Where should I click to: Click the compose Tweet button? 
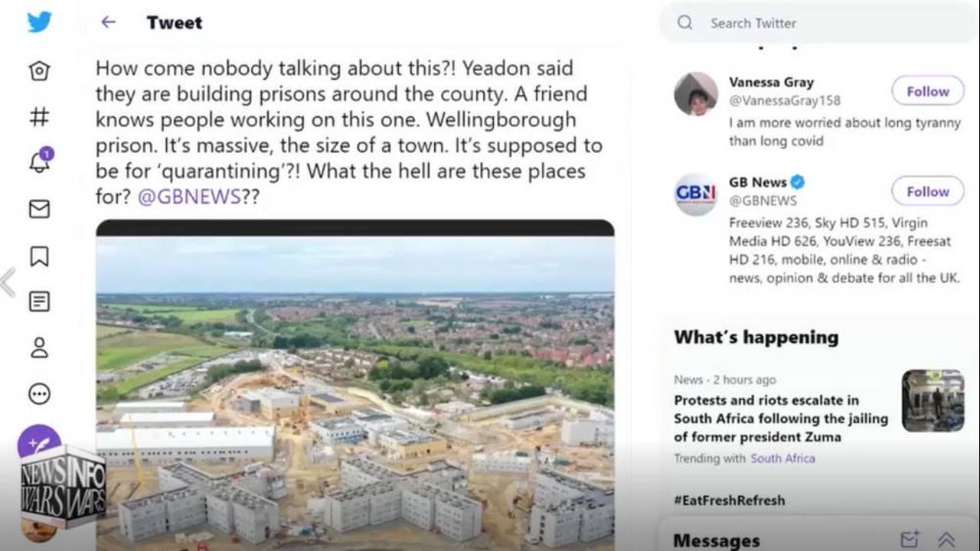pyautogui.click(x=38, y=442)
